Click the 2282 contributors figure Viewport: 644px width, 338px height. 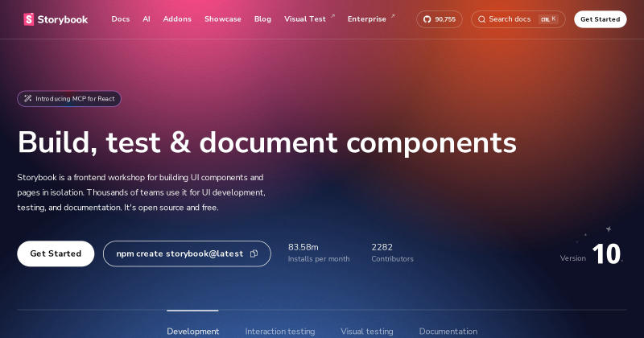(382, 247)
